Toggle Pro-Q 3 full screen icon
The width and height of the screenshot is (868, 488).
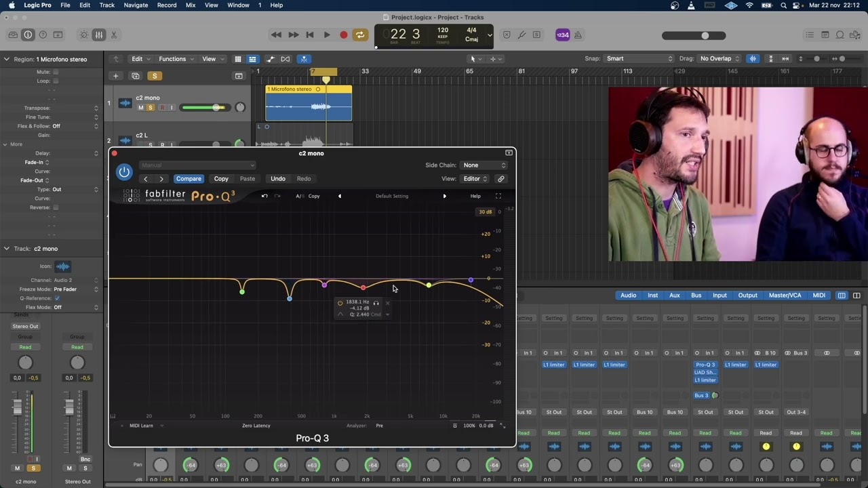[498, 196]
